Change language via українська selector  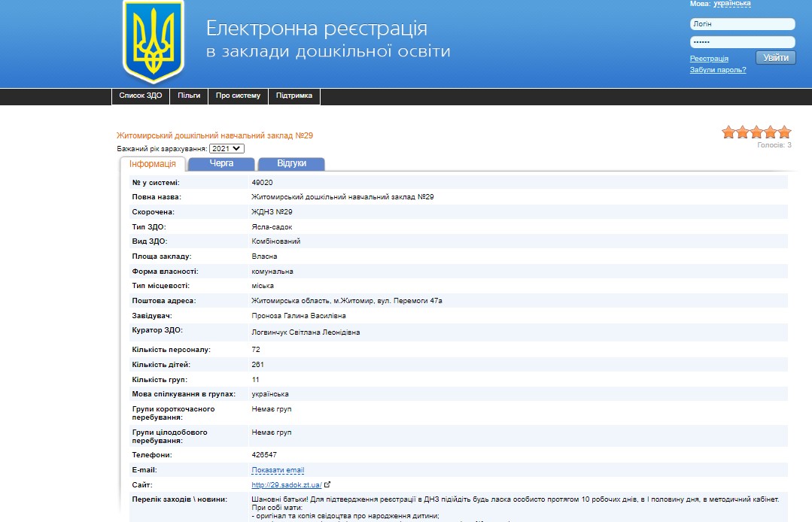[731, 4]
